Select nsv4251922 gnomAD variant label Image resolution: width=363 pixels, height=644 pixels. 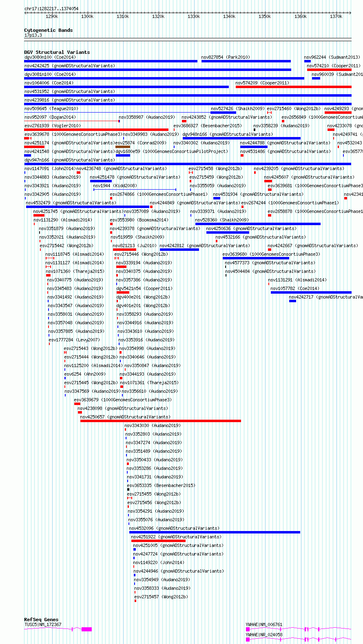coord(177,537)
